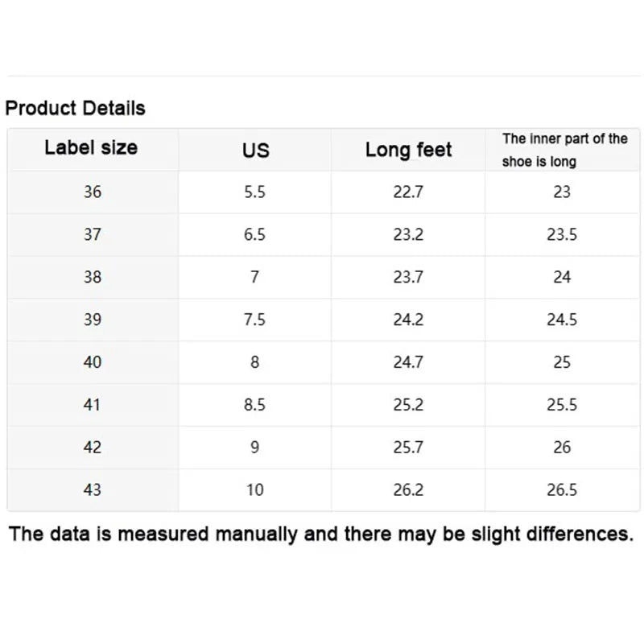This screenshot has width=644, height=644.
Task: Click the 22.7 long feet value
Action: click(408, 192)
